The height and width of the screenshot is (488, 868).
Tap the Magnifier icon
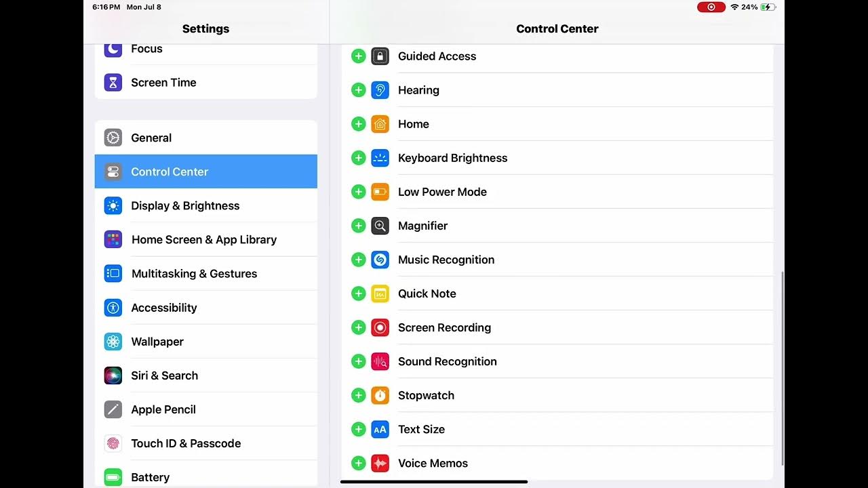point(380,226)
